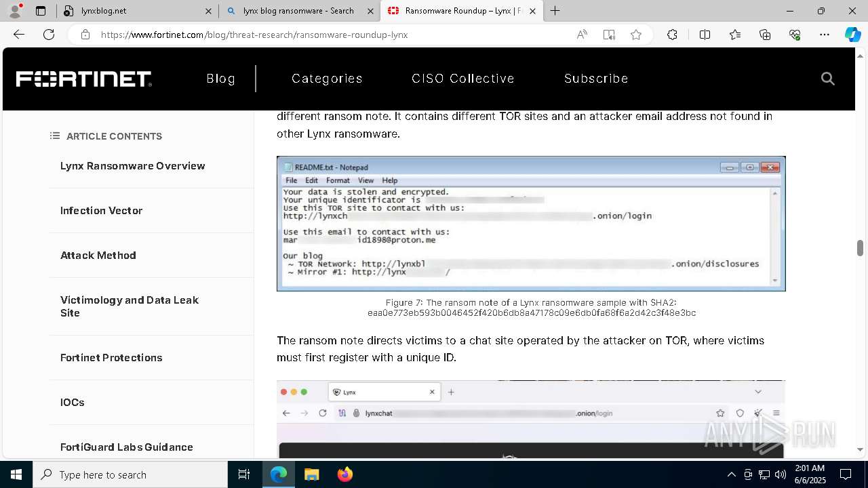The width and height of the screenshot is (868, 488).
Task: Click the Windows taskbar search box
Action: pyautogui.click(x=130, y=474)
